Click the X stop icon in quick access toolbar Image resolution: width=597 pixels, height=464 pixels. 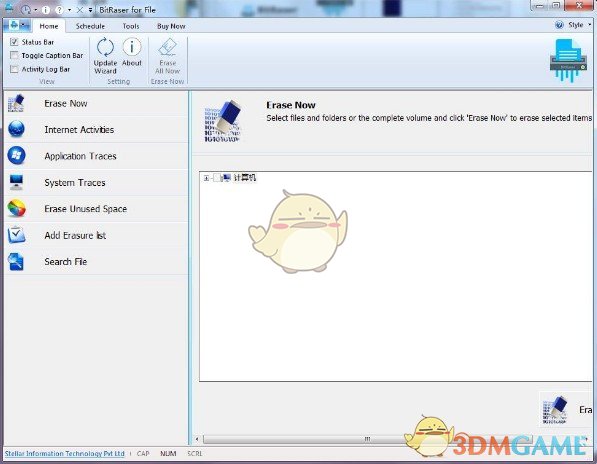tap(80, 10)
